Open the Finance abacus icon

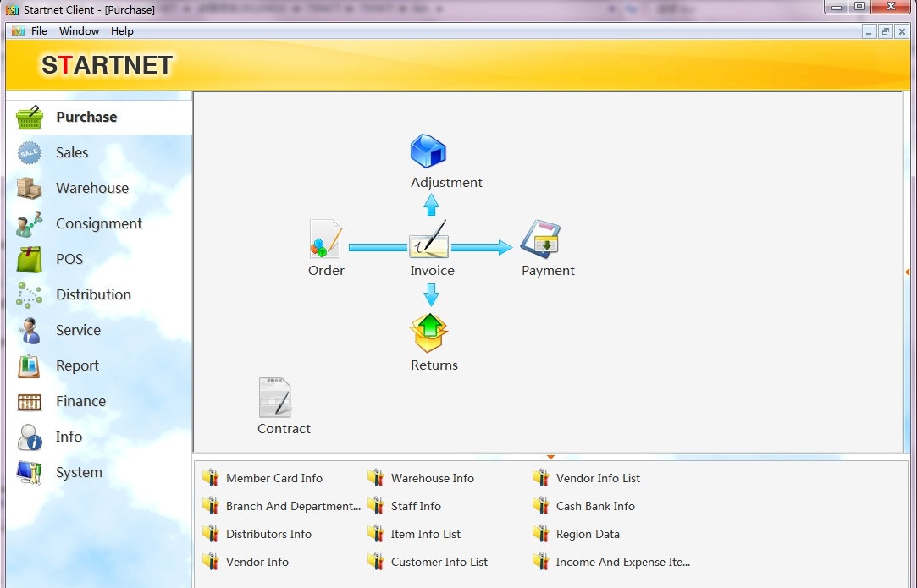[x=30, y=402]
